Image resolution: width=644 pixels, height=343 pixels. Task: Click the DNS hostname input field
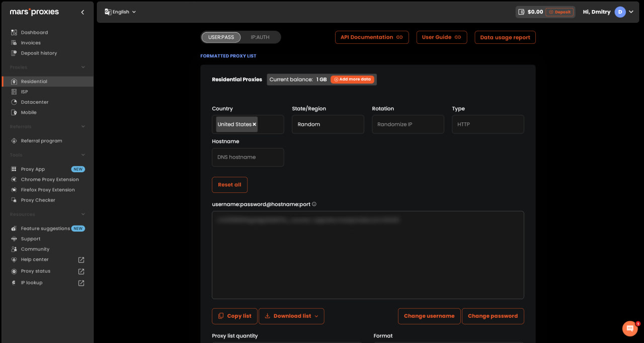[248, 157]
